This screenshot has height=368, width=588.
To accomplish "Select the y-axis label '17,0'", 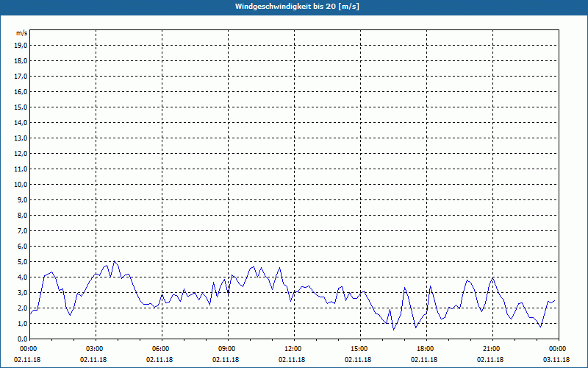I will [21, 77].
